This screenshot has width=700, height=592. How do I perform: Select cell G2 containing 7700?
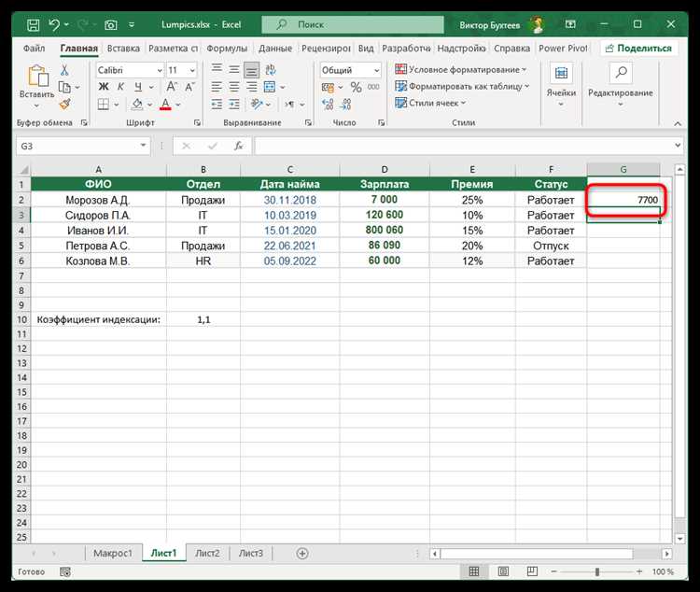click(x=623, y=200)
